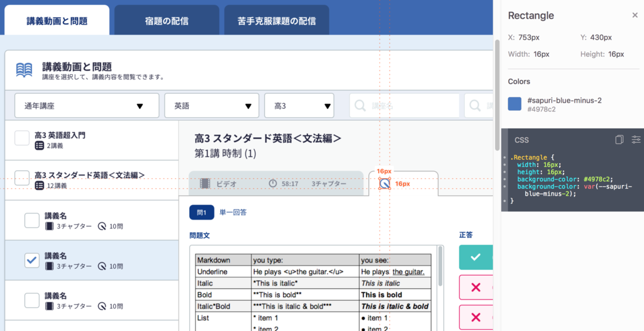
Task: Click the film icon in the third 講義名 row
Action: (50, 306)
